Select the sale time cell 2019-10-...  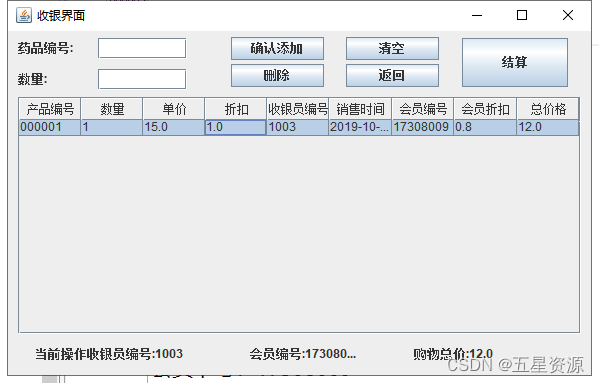tap(360, 127)
